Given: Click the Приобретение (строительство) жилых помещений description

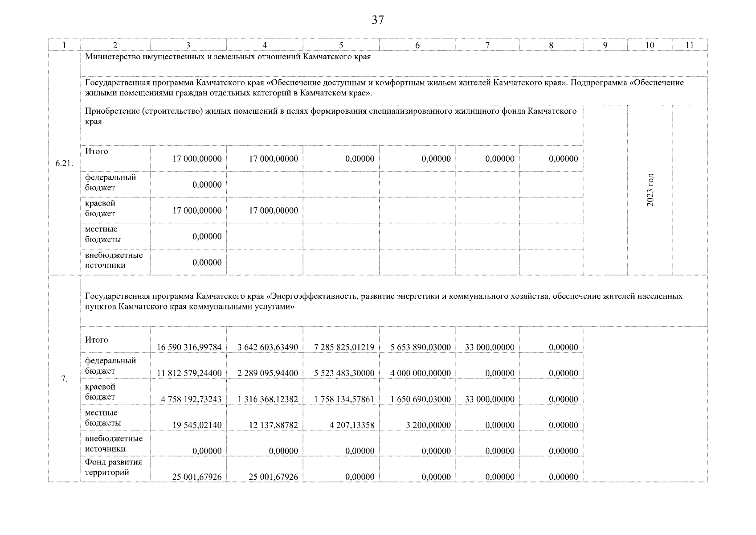Looking at the screenshot, I should point(331,116).
